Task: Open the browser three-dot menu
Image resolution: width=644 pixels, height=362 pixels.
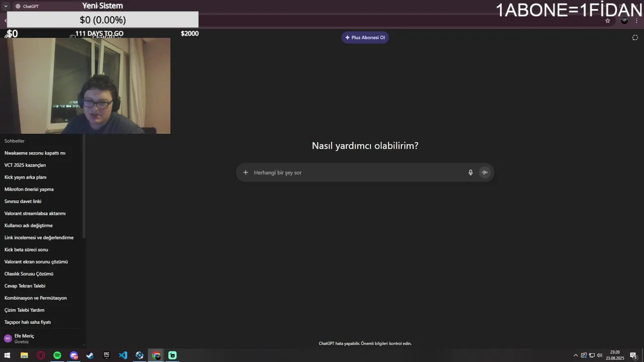Action: point(636,21)
